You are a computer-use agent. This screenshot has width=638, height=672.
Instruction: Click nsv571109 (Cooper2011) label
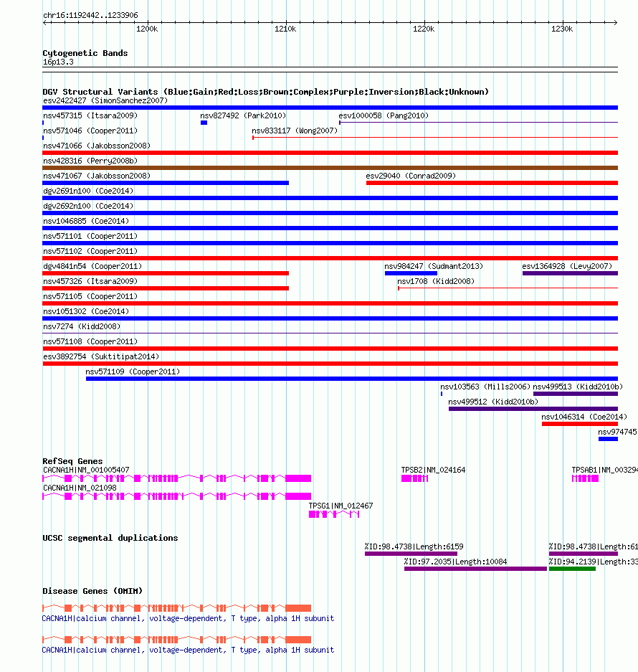pos(133,372)
